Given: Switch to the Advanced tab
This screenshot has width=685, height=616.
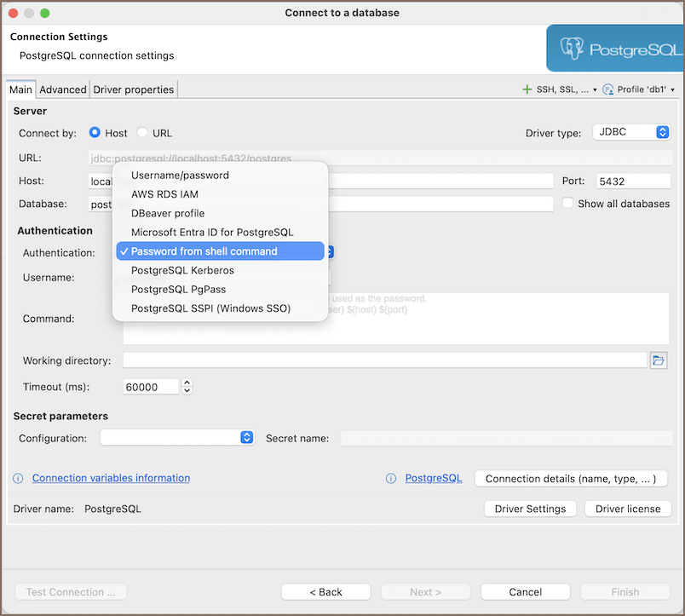Looking at the screenshot, I should click(63, 89).
